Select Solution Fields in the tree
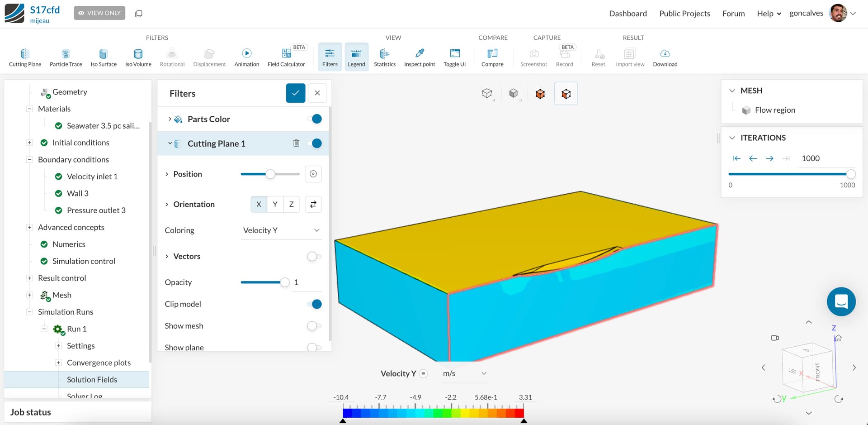Image resolution: width=868 pixels, height=425 pixels. [92, 380]
